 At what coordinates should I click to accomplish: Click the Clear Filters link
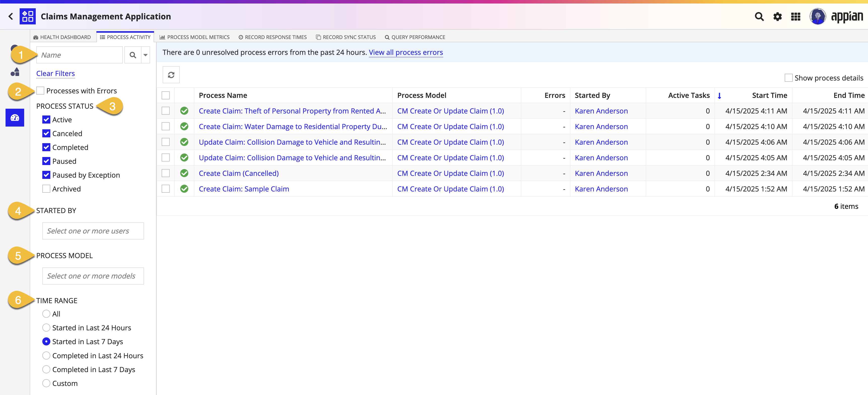(x=56, y=73)
